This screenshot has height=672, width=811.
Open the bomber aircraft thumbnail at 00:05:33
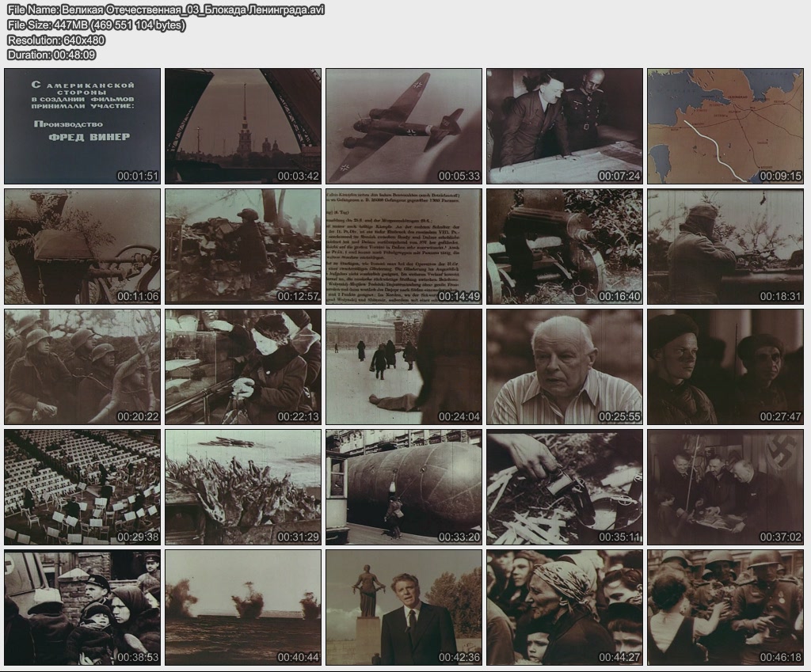(404, 126)
